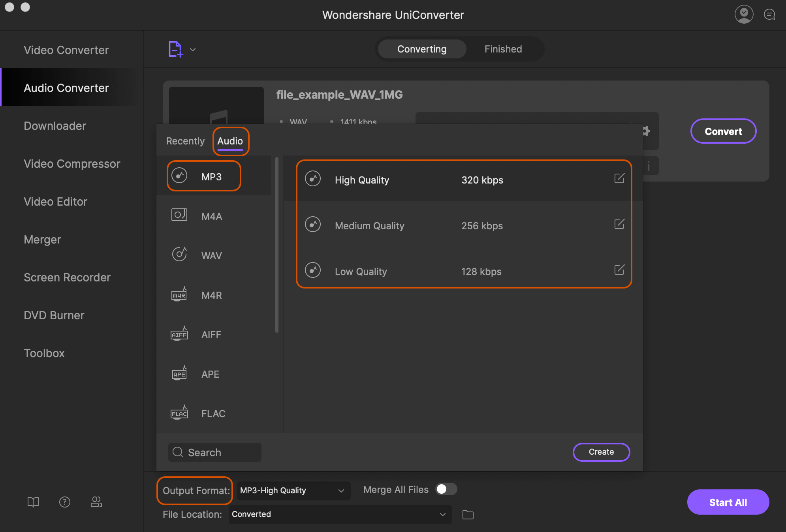
Task: Select APE audio format
Action: tap(210, 373)
